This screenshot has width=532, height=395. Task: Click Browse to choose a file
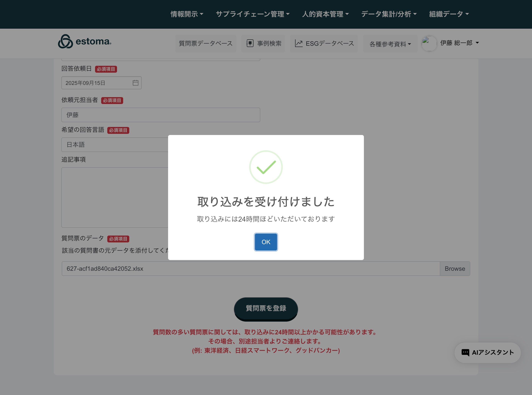[455, 268]
